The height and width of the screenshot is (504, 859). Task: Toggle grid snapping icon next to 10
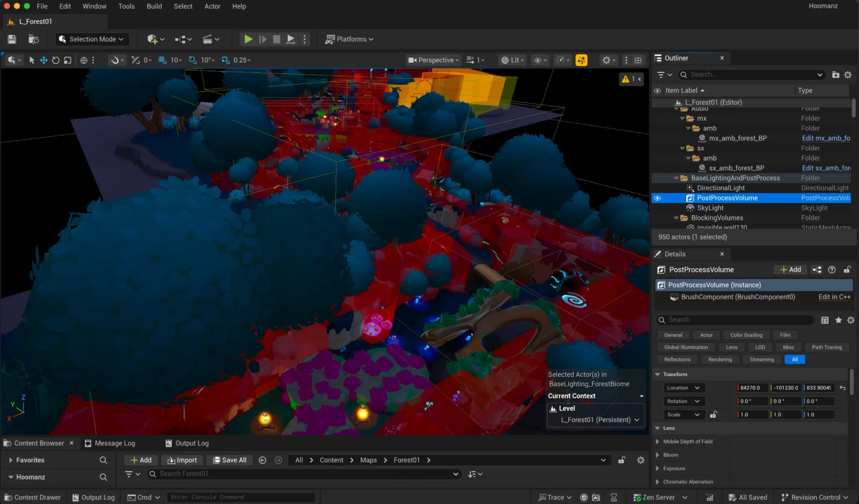[162, 60]
